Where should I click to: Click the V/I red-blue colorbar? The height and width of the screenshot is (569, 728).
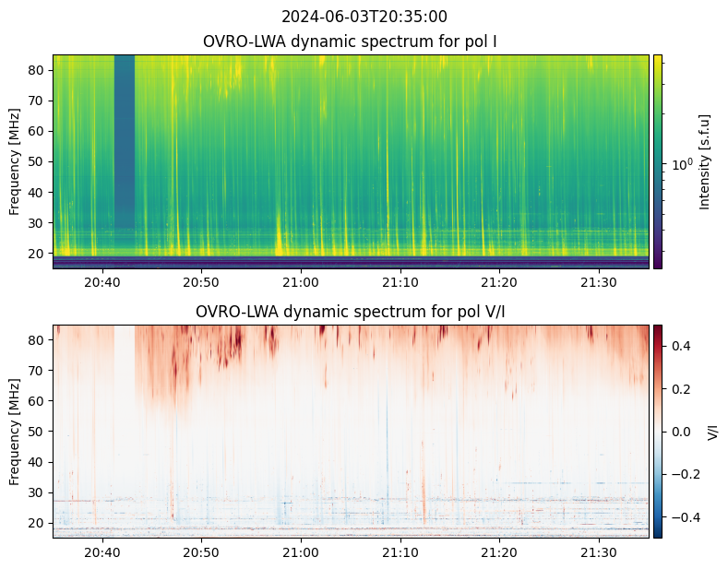click(658, 431)
